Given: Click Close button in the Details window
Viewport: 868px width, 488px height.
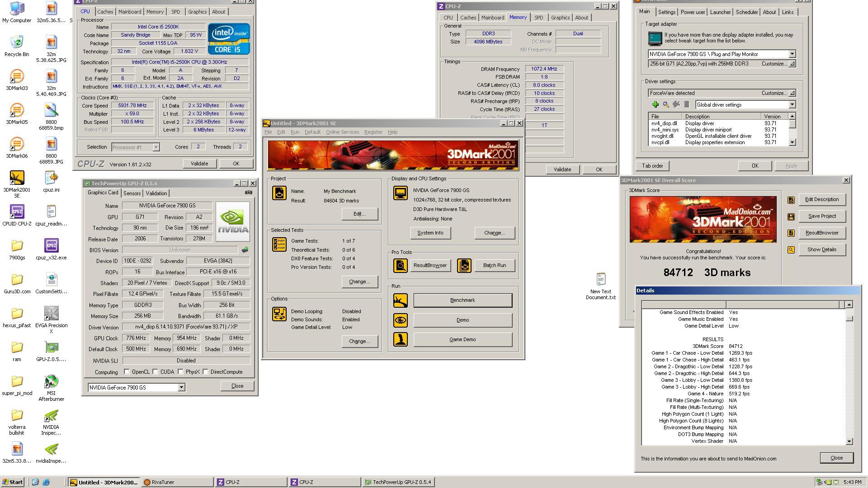Looking at the screenshot, I should tap(836, 458).
